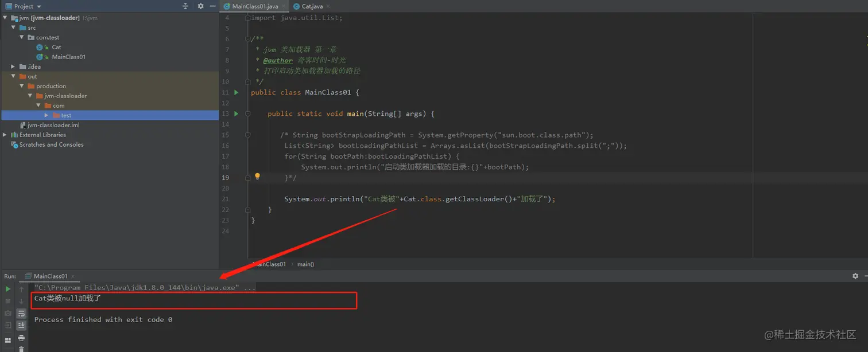The width and height of the screenshot is (868, 352).
Task: Click MainClass01 in the editor breadcrumb
Action: pyautogui.click(x=269, y=264)
